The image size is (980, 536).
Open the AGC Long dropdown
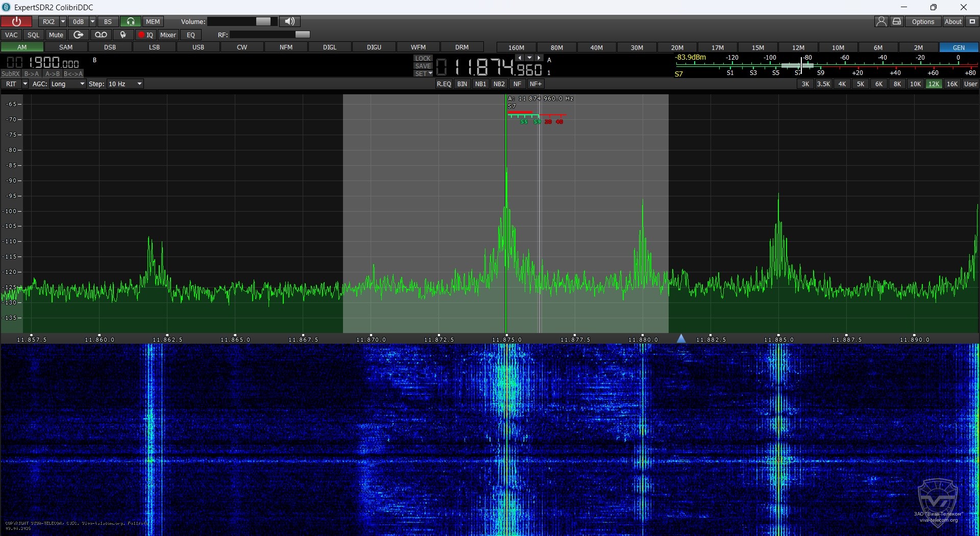coord(67,84)
